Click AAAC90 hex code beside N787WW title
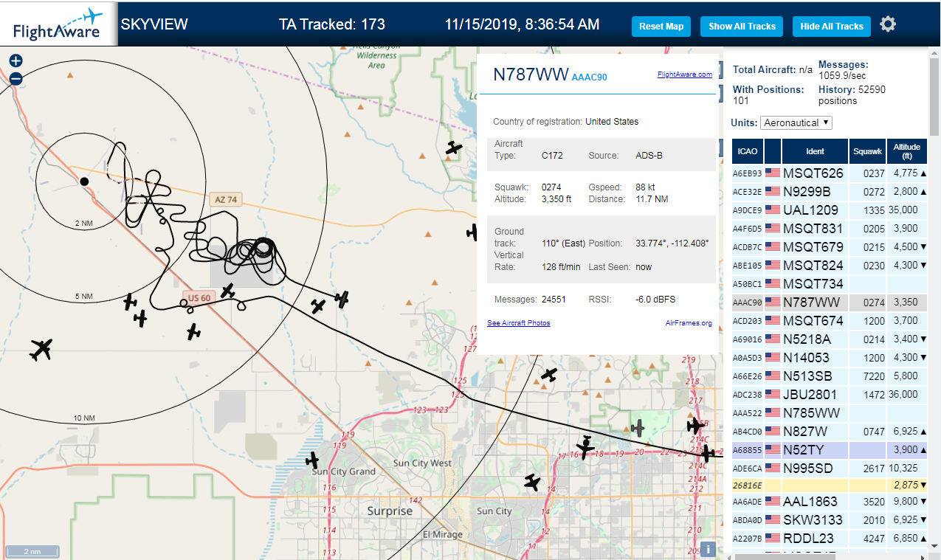Image resolution: width=941 pixels, height=560 pixels. [589, 77]
